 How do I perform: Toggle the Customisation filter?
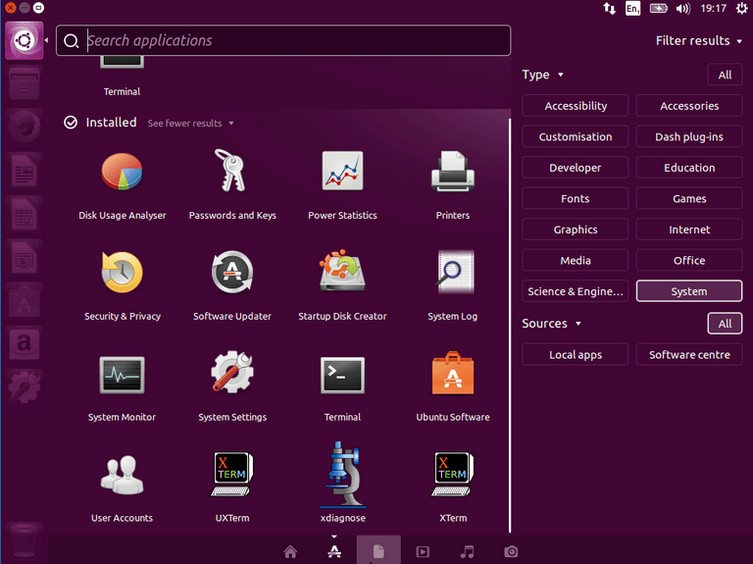coord(575,136)
